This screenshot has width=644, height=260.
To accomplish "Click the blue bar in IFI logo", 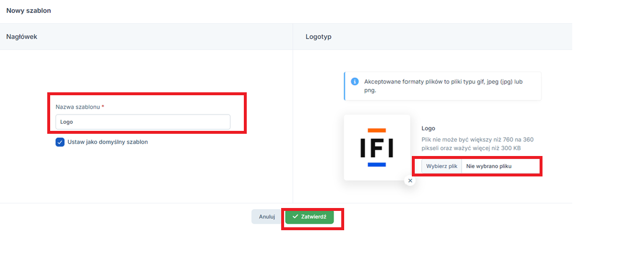I will coord(377,165).
